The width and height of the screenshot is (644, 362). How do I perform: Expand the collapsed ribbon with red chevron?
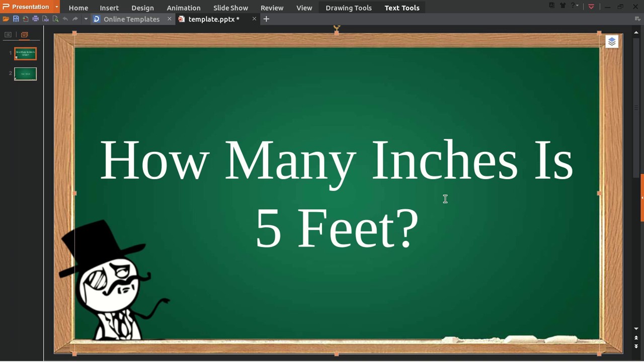(591, 7)
